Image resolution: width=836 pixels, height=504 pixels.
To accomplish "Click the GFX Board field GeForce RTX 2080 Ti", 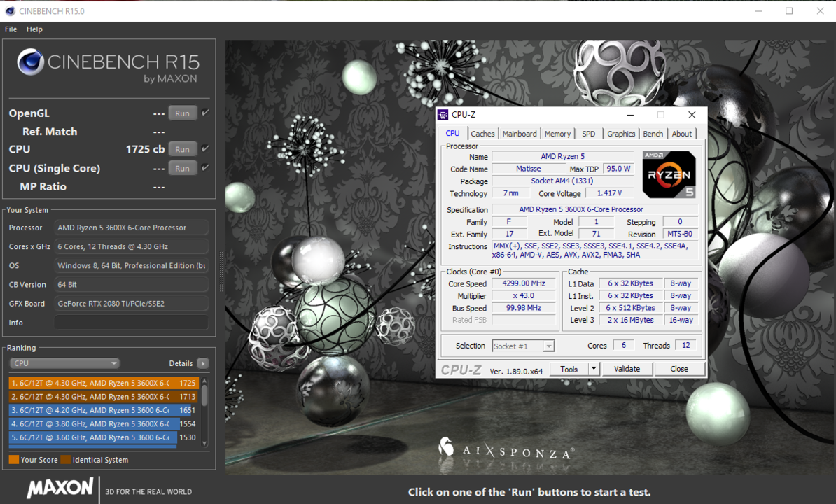I will pyautogui.click(x=131, y=304).
